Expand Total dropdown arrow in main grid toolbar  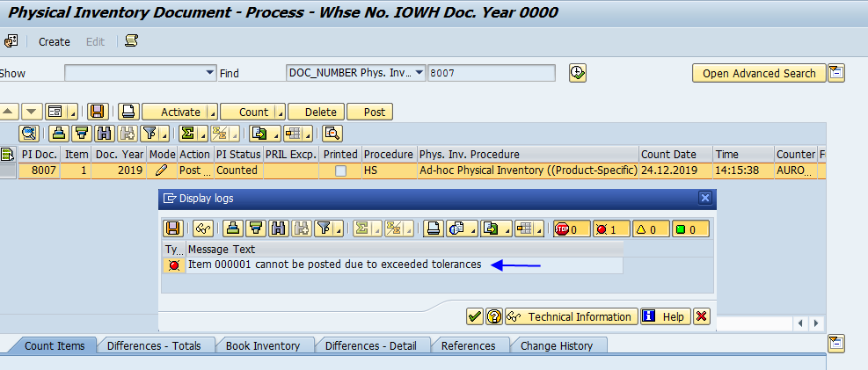click(x=202, y=133)
